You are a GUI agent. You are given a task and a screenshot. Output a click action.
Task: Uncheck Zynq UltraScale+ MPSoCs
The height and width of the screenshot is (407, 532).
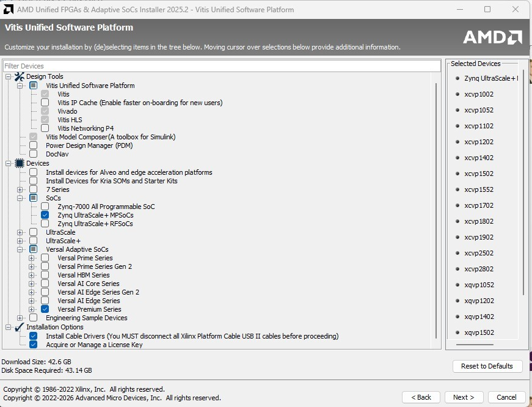[x=45, y=215]
